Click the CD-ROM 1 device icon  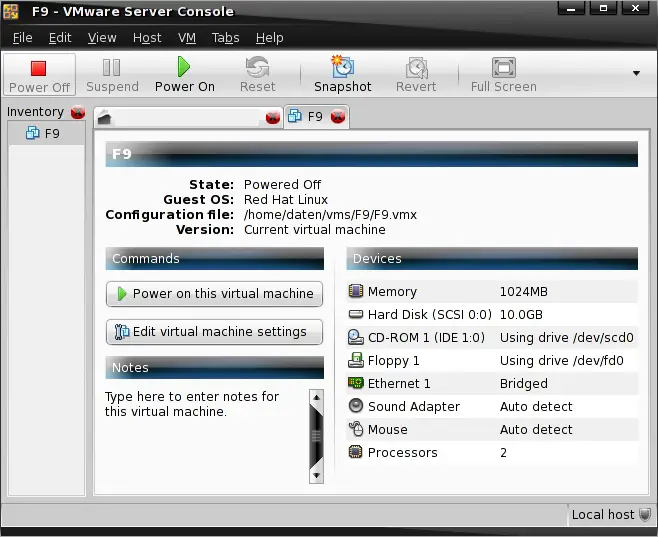pyautogui.click(x=356, y=337)
